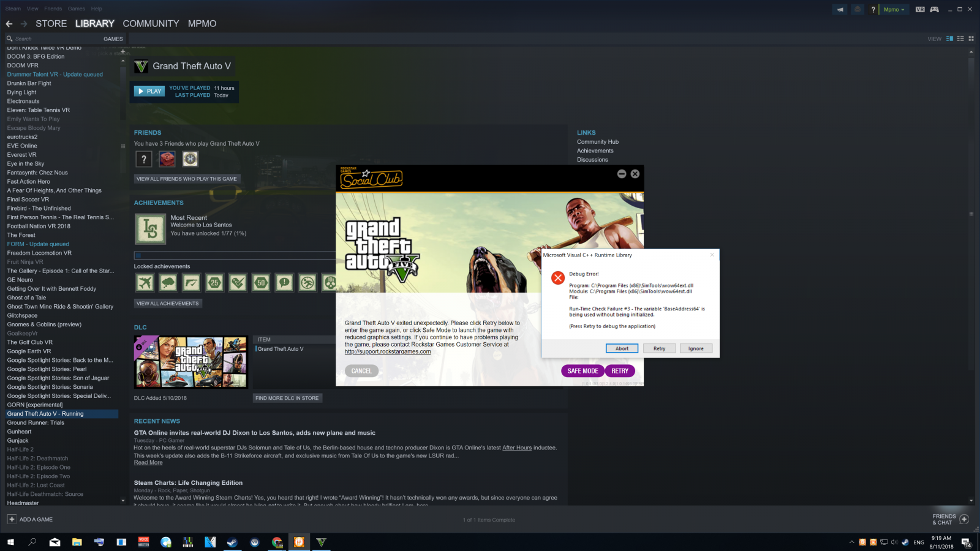Click the GTA V icon in Windows taskbar
The image size is (980, 551).
click(x=322, y=542)
